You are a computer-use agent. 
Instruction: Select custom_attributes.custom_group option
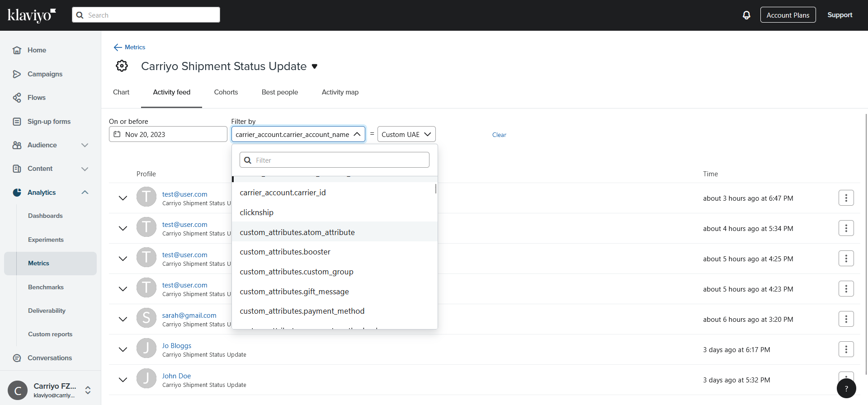click(335, 272)
